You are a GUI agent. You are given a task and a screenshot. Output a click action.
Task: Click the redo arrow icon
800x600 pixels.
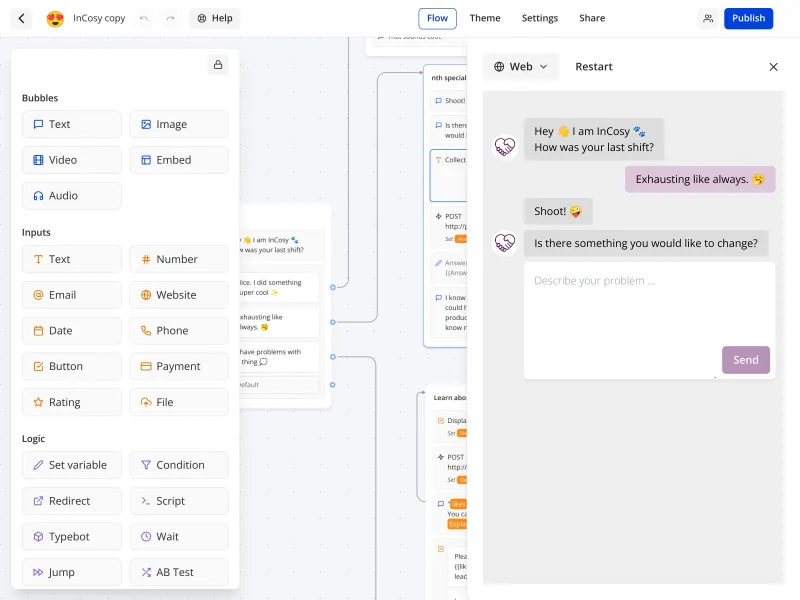170,18
